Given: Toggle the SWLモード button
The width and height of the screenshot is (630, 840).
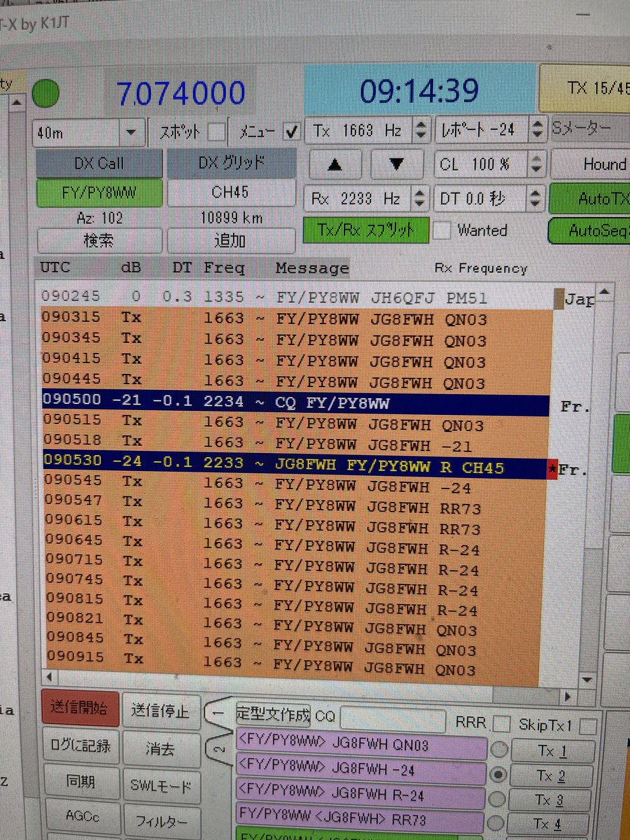Looking at the screenshot, I should (160, 785).
